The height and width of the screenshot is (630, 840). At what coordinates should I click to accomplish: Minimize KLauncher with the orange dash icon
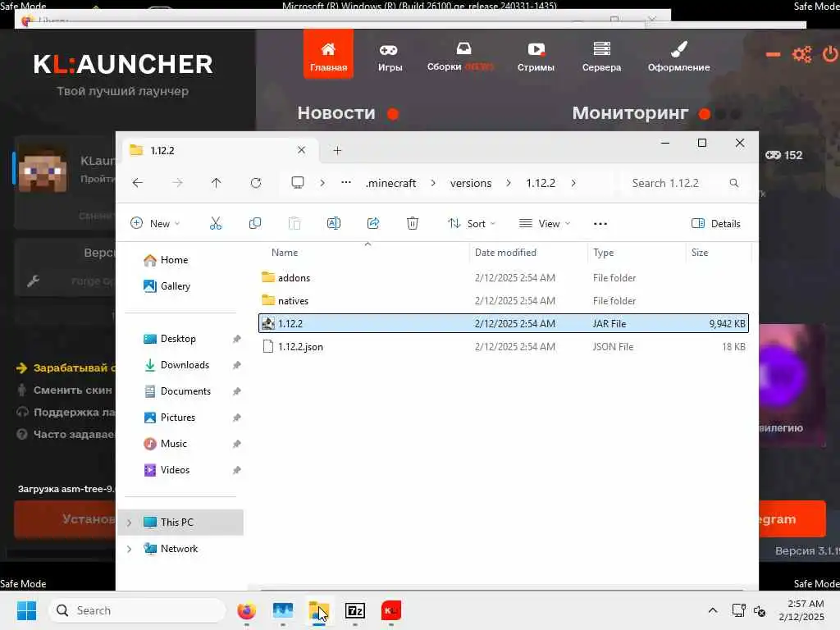[773, 54]
